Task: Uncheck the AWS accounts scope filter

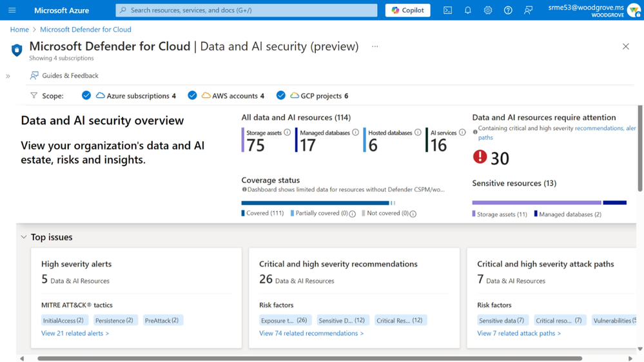Action: [x=192, y=95]
